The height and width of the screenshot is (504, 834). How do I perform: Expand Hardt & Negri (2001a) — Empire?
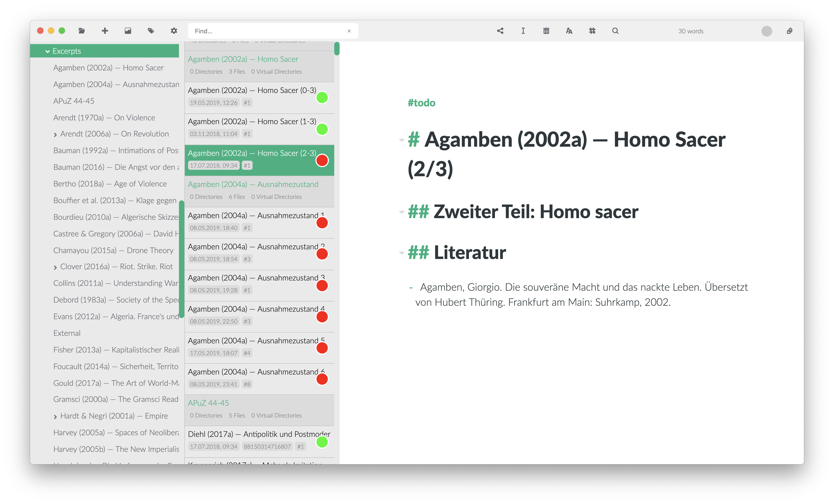coord(55,416)
